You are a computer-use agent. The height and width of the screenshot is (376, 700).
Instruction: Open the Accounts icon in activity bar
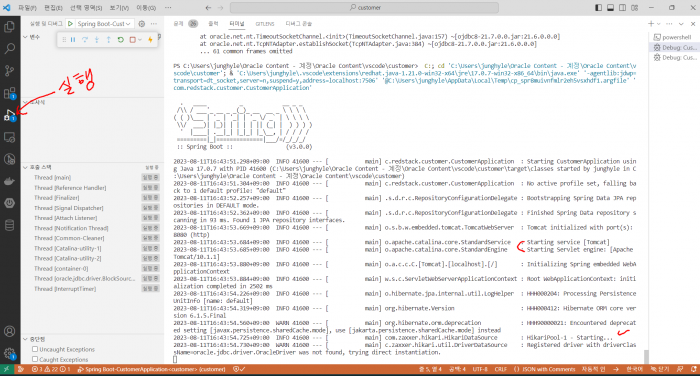pos(9,331)
